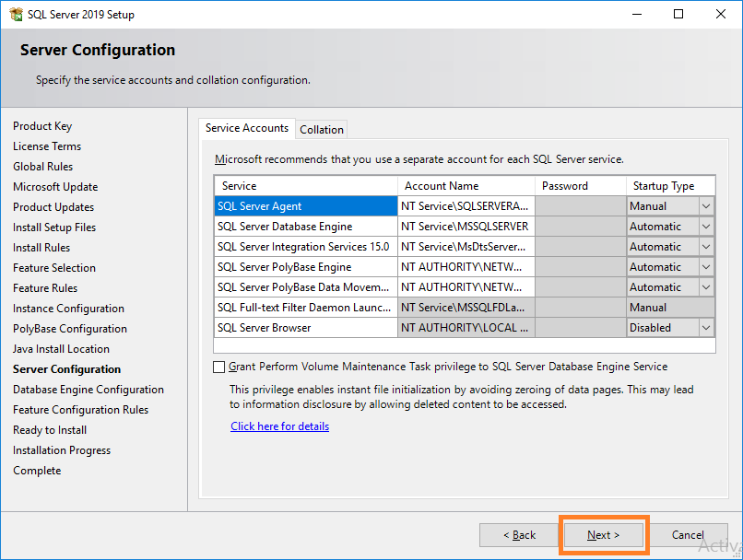Click the Feature Selection step in sidebar
Screen dimensions: 743x560
(54, 268)
